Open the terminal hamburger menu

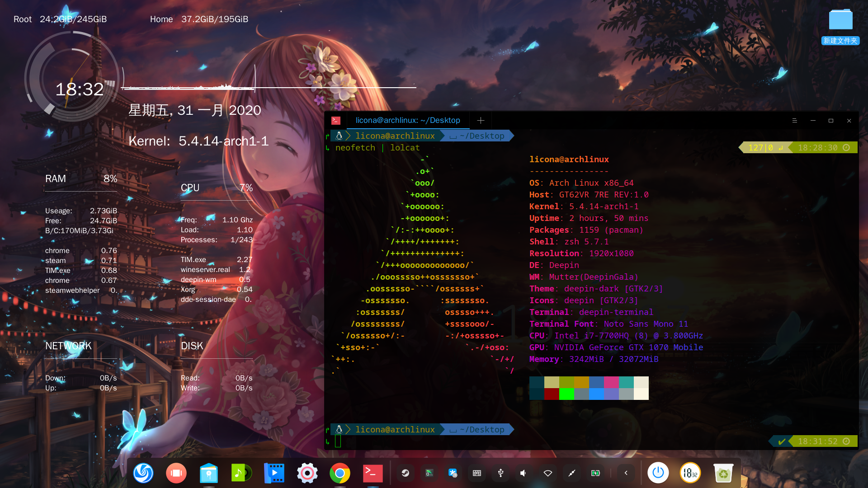pos(794,121)
